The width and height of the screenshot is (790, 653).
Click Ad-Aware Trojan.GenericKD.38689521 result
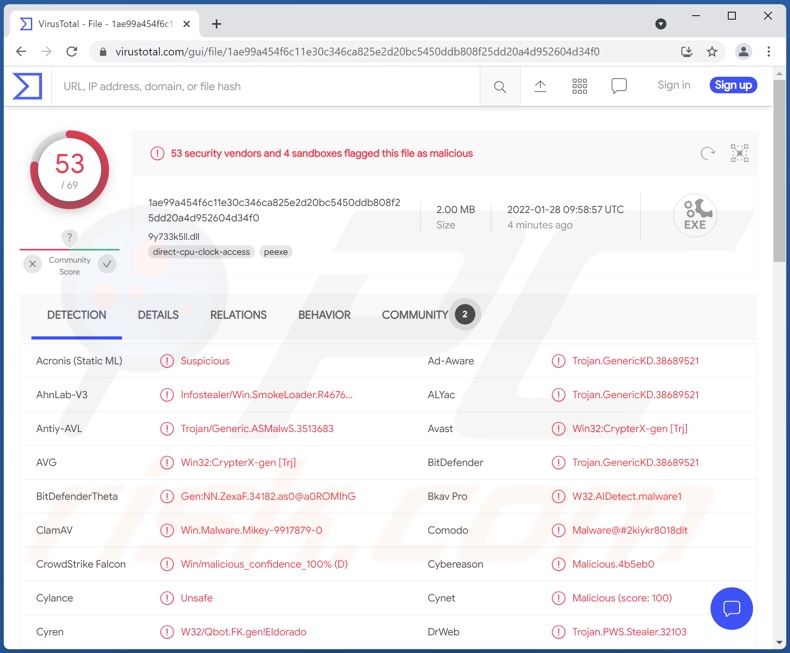(x=635, y=361)
